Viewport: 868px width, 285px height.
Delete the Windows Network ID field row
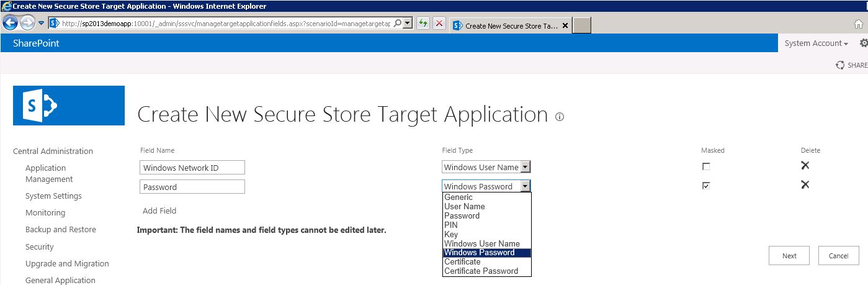(x=805, y=165)
